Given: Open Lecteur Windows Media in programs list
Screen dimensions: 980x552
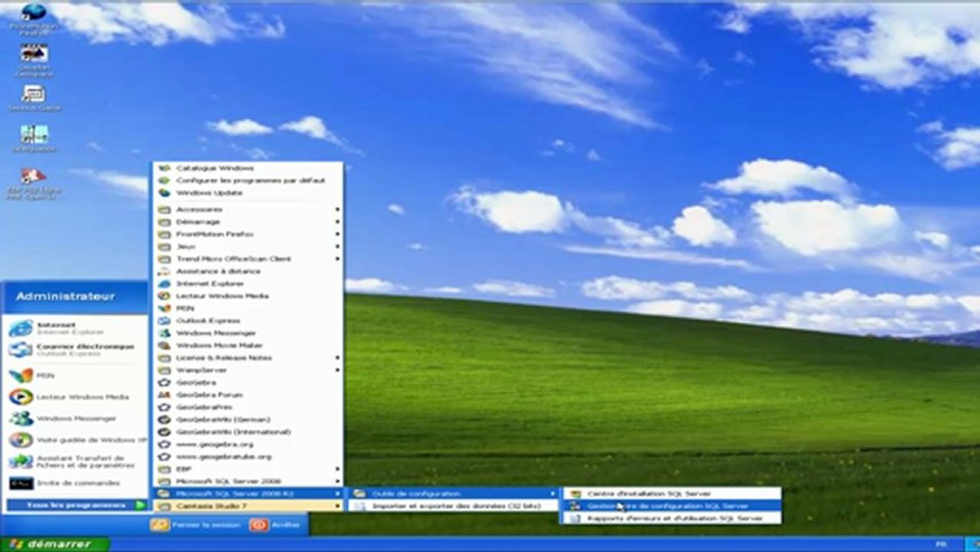Looking at the screenshot, I should (248, 296).
